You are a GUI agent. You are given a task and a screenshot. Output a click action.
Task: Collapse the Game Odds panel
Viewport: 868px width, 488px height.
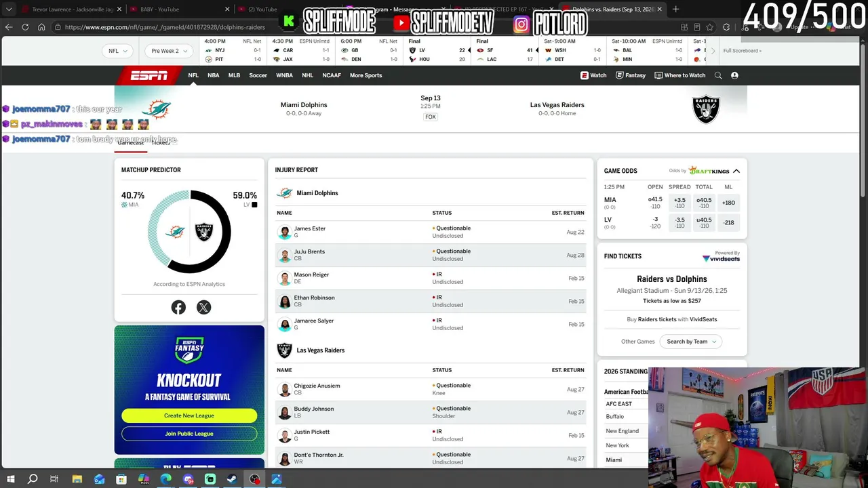(x=736, y=171)
